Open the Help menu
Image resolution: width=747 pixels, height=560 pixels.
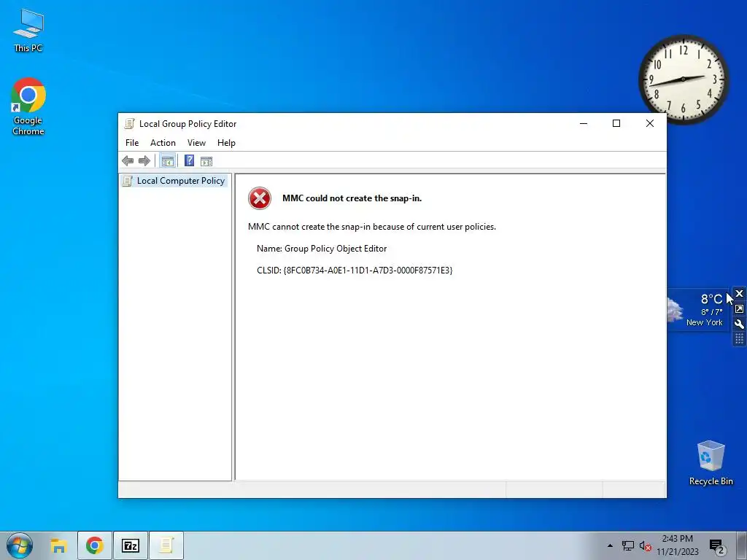[226, 143]
